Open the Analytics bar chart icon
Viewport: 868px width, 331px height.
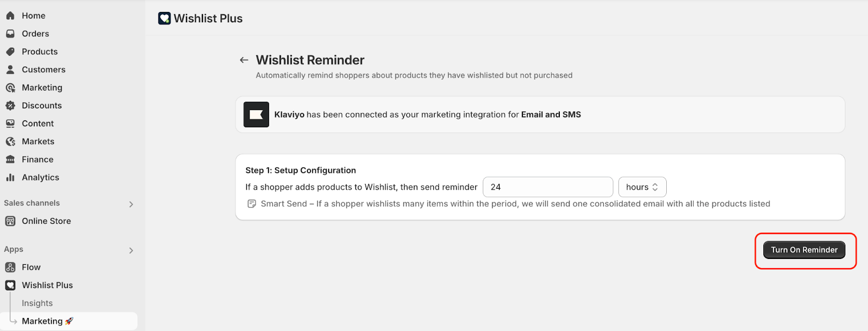(x=10, y=177)
